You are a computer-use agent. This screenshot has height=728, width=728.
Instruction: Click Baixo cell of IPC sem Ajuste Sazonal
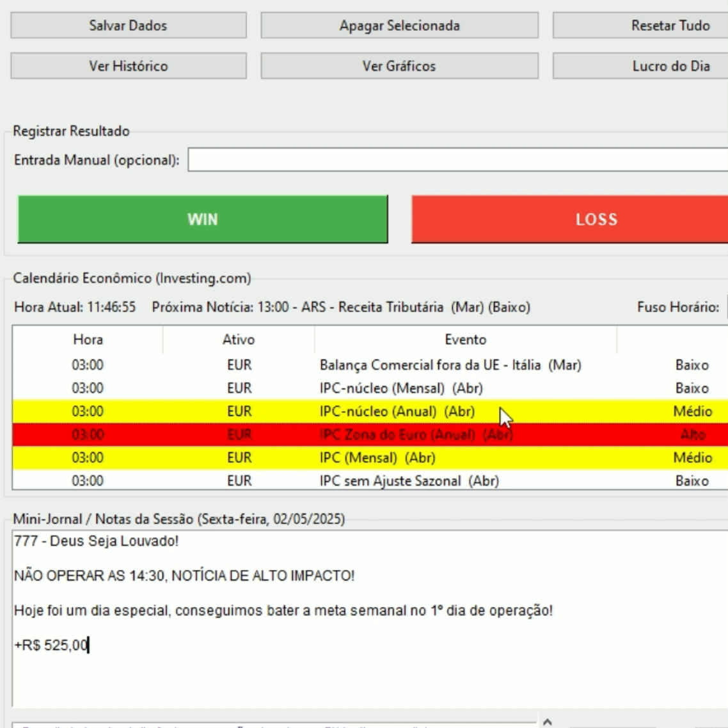click(x=692, y=480)
